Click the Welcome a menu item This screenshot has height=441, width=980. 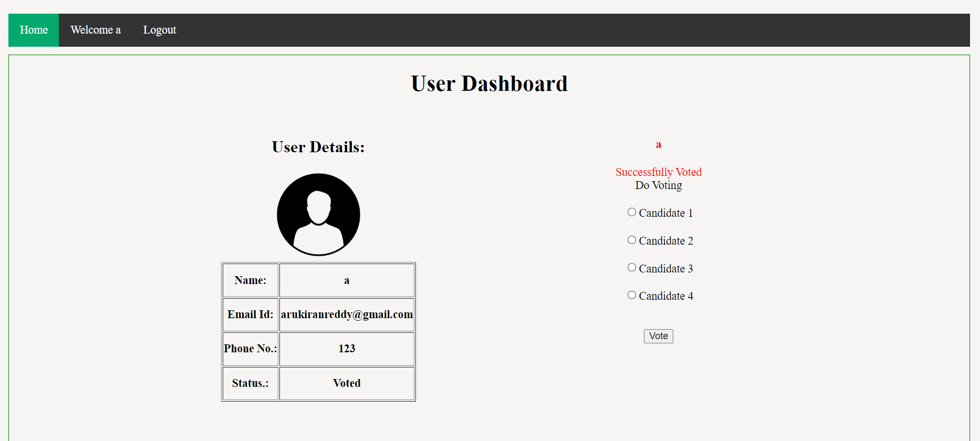click(96, 30)
